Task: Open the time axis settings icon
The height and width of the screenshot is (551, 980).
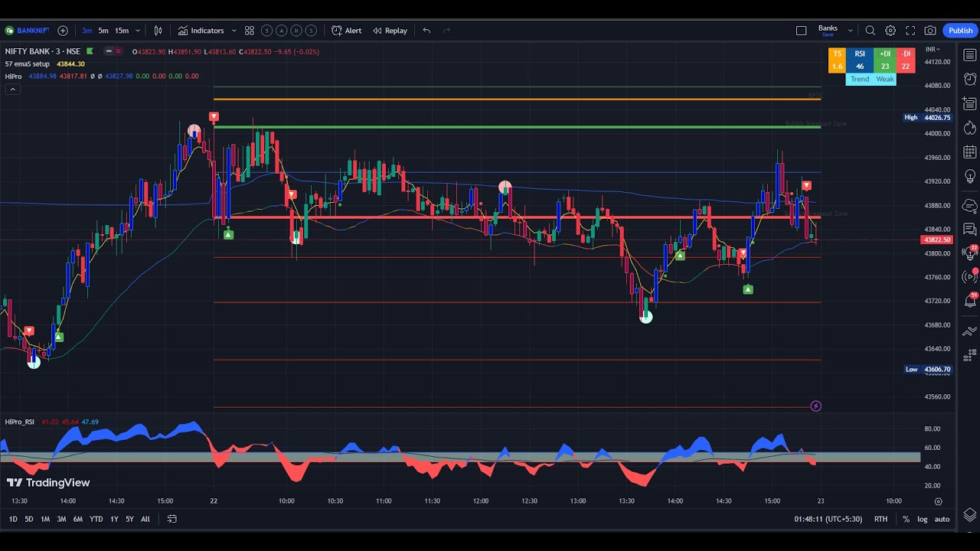Action: coord(938,501)
